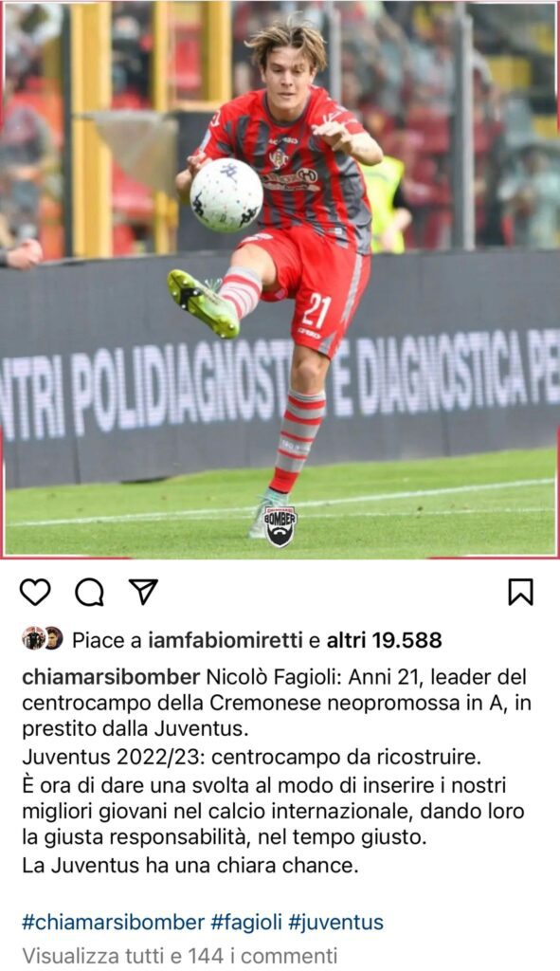The height and width of the screenshot is (971, 560).
Task: Like the post with the heart icon
Action: (35, 592)
